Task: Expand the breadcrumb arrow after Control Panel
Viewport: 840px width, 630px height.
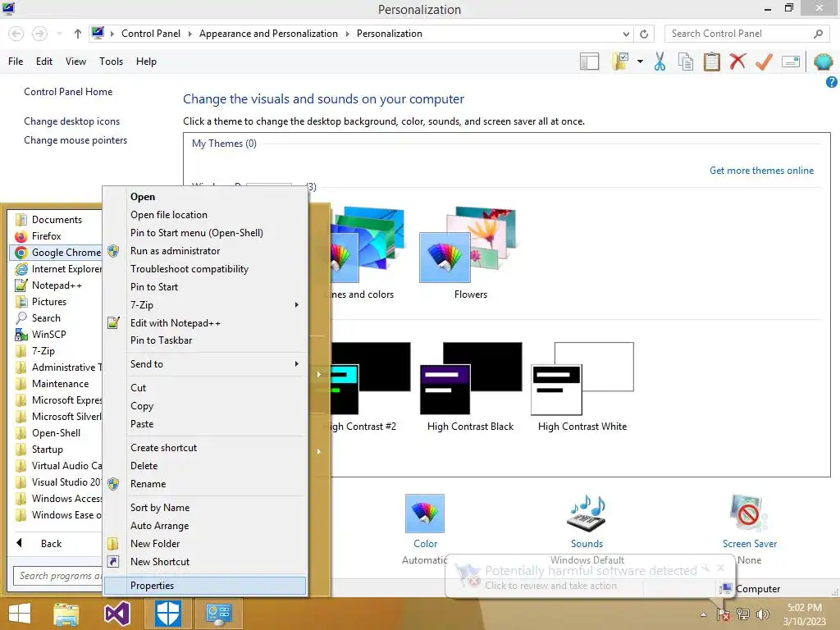Action: (189, 34)
